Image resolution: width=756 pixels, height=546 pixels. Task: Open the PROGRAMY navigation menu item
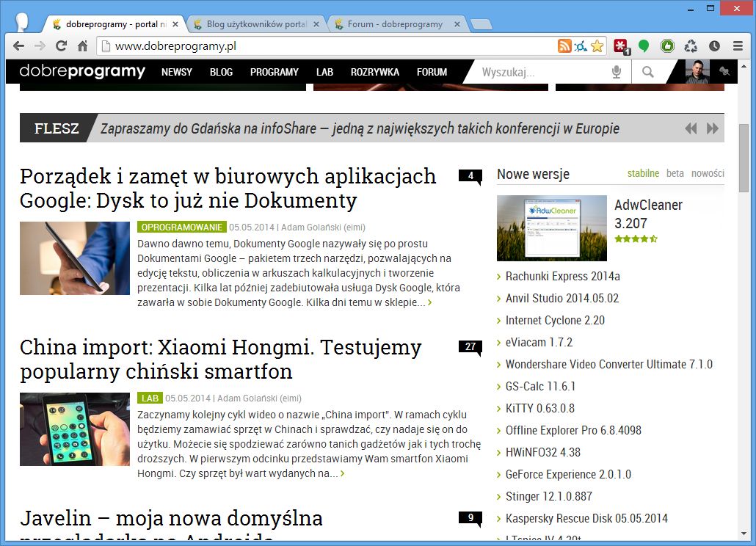pos(274,72)
